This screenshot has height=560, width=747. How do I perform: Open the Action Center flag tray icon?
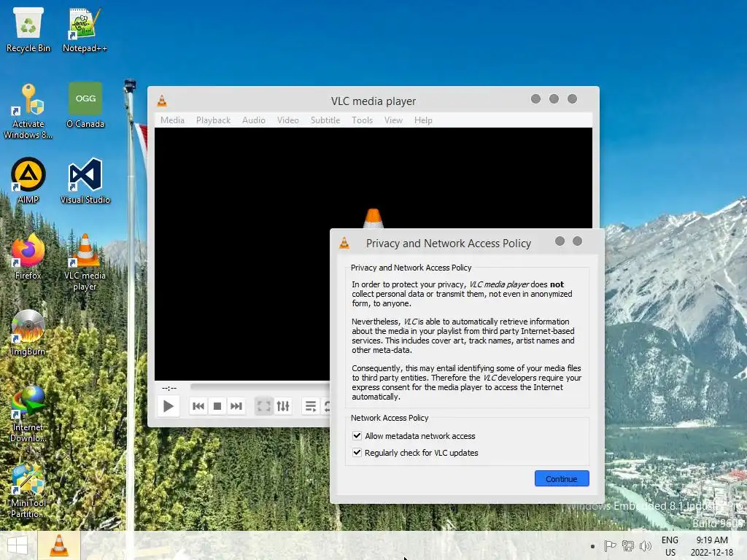click(610, 546)
